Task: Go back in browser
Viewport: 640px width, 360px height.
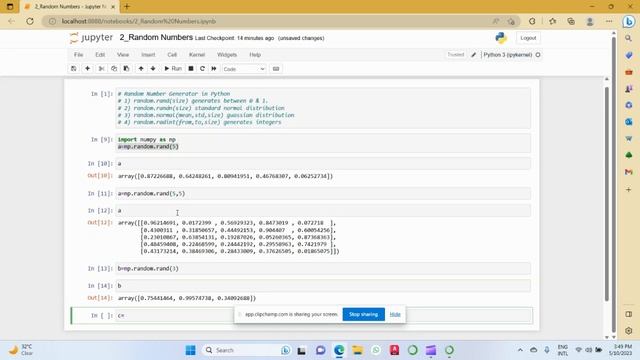Action: 11,21
